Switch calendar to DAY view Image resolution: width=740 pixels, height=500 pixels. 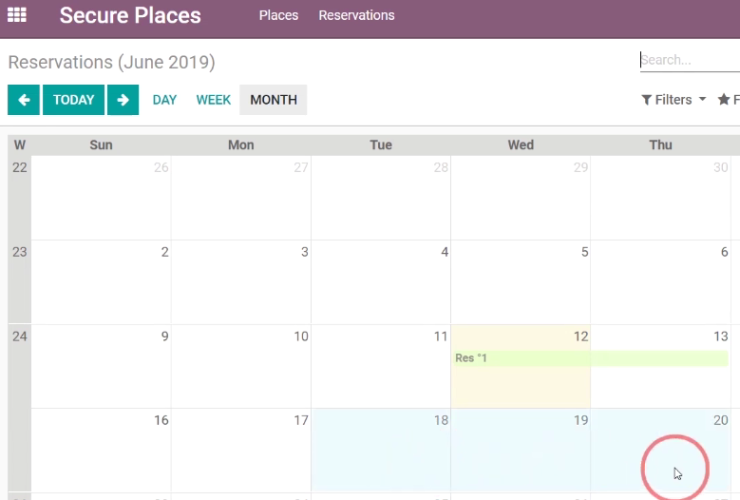point(164,100)
